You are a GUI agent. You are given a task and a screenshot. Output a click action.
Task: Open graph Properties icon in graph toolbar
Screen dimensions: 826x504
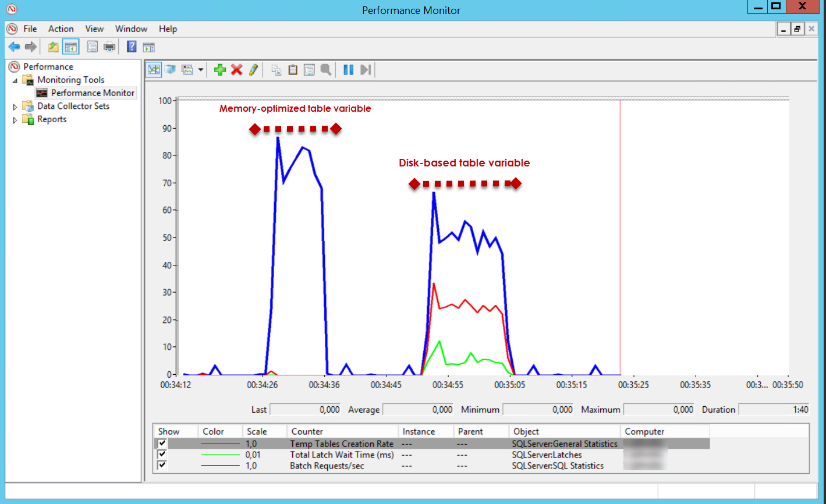coord(310,70)
